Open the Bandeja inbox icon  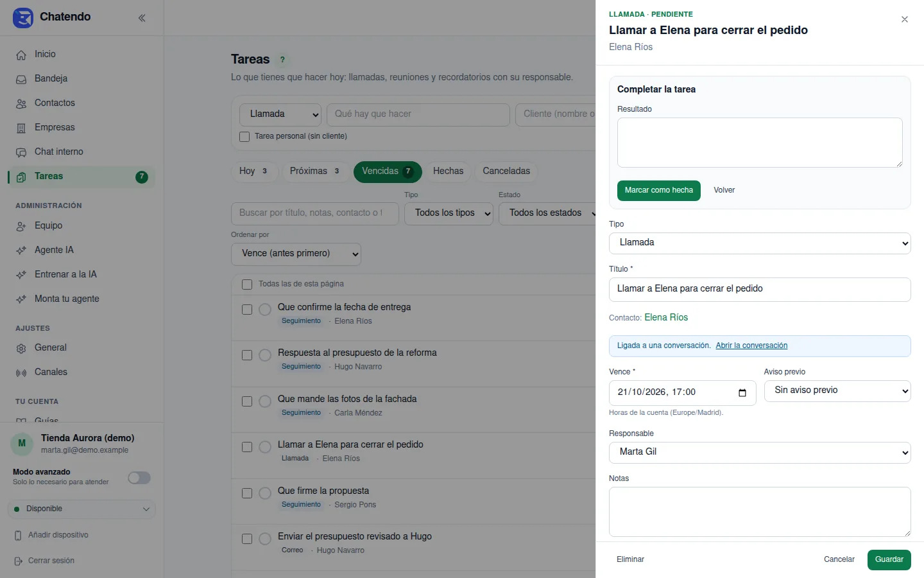coord(21,79)
